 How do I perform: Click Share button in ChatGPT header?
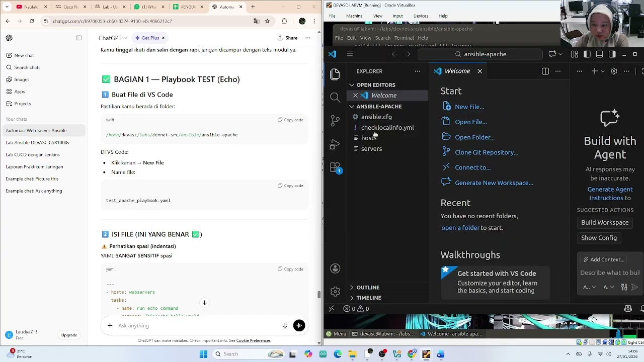[x=287, y=38]
